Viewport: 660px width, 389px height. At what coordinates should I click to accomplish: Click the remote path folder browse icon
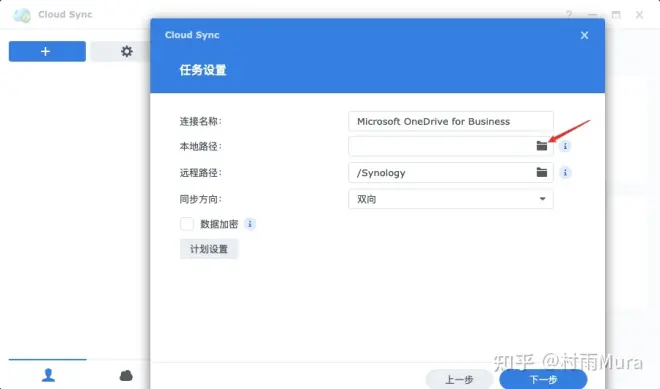pos(542,172)
